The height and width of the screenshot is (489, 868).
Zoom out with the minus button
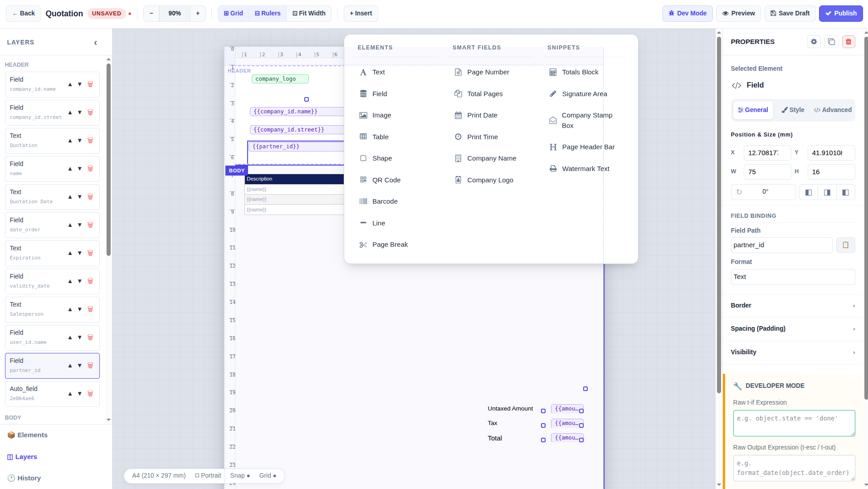point(151,14)
